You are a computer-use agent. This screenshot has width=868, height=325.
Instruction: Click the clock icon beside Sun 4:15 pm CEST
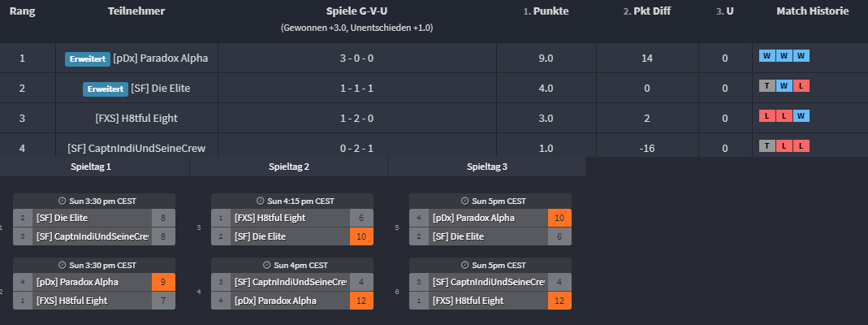tap(261, 201)
